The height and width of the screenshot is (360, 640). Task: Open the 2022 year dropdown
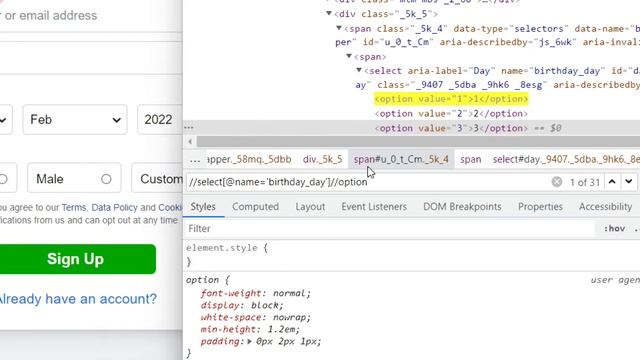[x=160, y=120]
